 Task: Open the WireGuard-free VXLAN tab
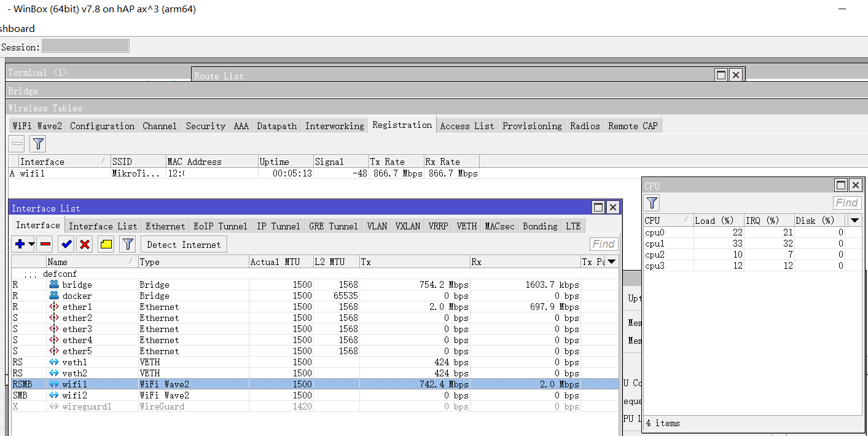coord(407,226)
